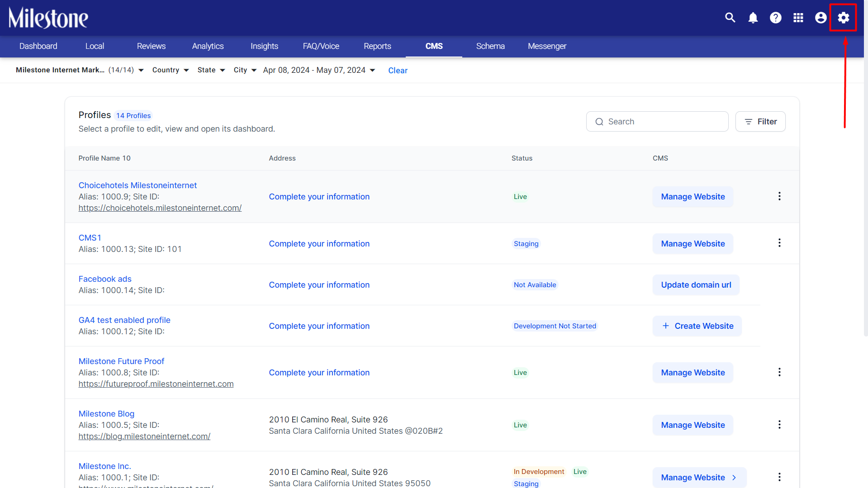The height and width of the screenshot is (488, 868).
Task: Switch to the Reviews tab
Action: 151,46
